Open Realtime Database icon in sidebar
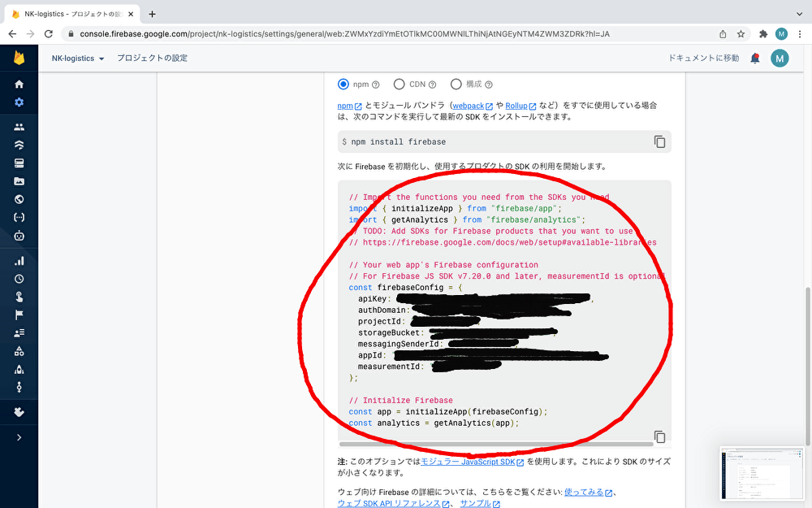Image resolution: width=812 pixels, height=508 pixels. tap(19, 163)
